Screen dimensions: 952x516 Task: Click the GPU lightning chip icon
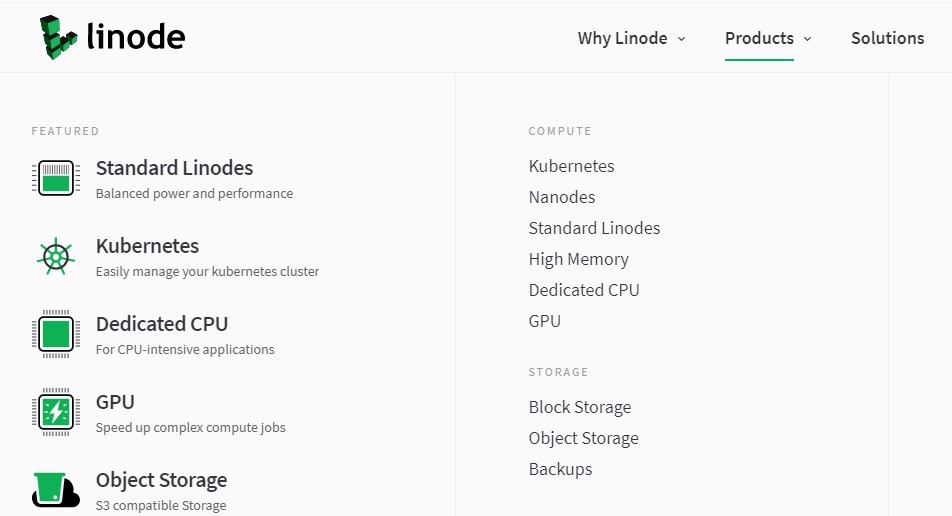point(56,412)
